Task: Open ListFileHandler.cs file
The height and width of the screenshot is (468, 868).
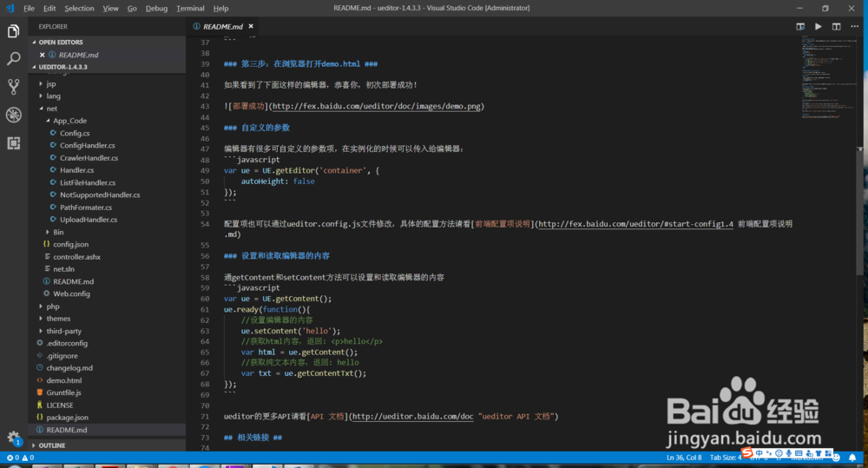Action: click(88, 182)
